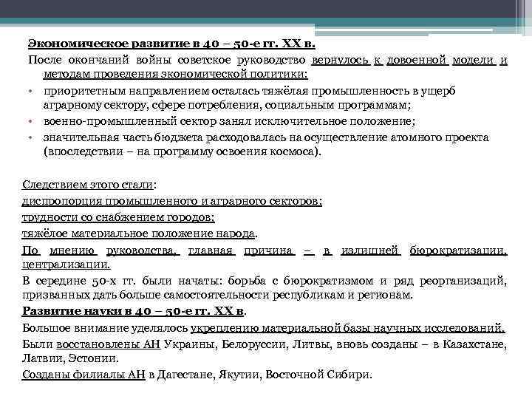Click heading "Экономическое развитие в 40 – 50-е гг. XX в."
The height and width of the screenshot is (399, 532).
point(171,44)
